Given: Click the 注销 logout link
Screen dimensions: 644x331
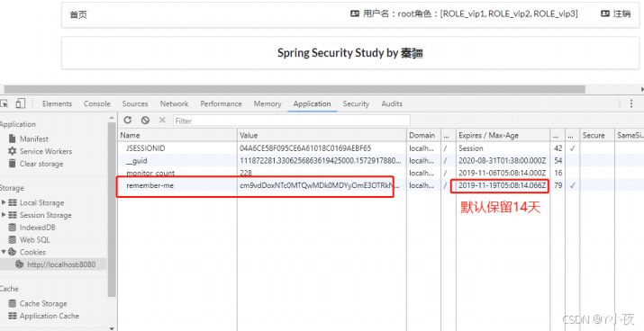Looking at the screenshot, I should [x=621, y=13].
